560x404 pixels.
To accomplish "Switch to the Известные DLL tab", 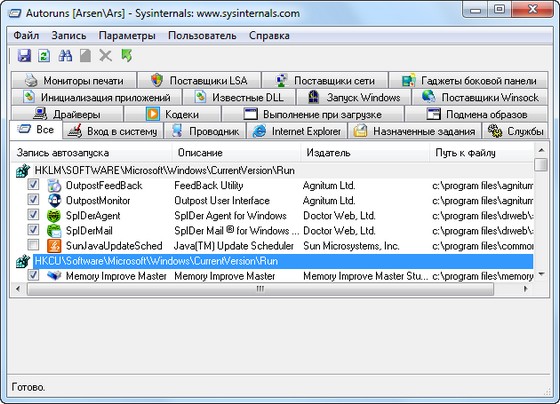I will tap(239, 97).
